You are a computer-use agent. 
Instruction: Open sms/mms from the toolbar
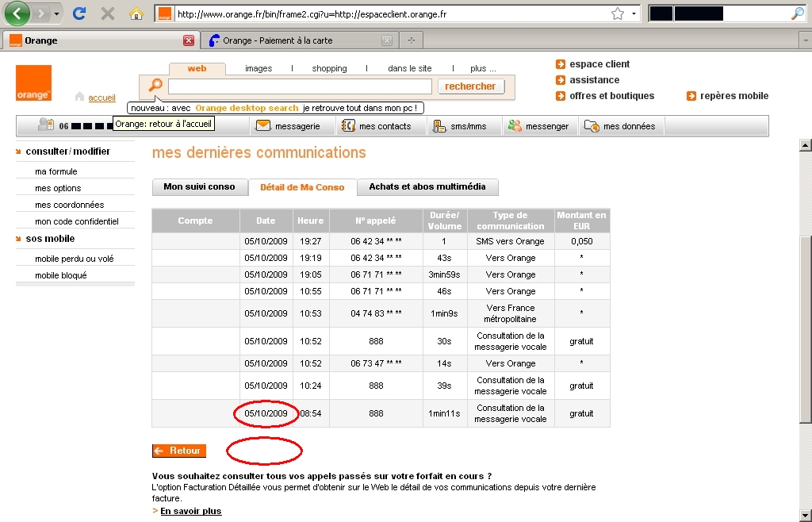[x=460, y=126]
